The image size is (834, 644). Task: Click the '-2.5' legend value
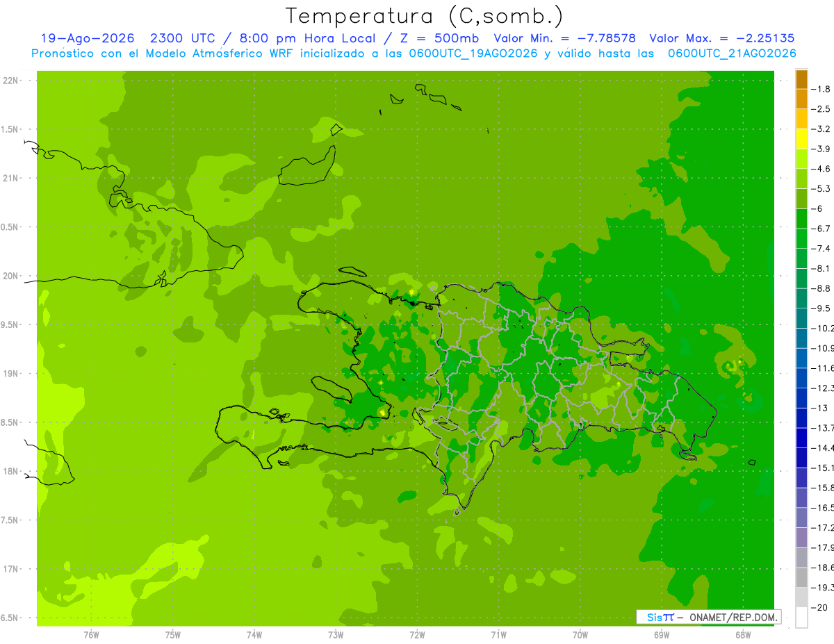pyautogui.click(x=821, y=109)
